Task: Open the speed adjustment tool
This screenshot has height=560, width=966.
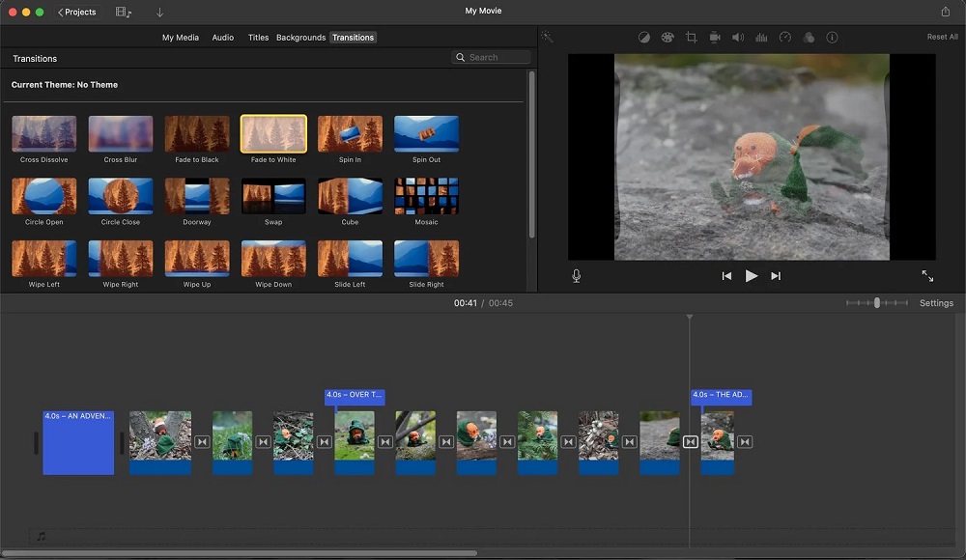Action: coord(784,38)
